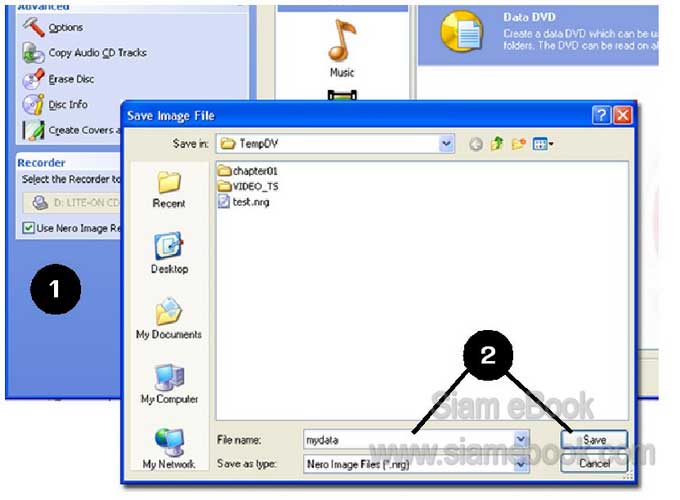Select the Music note icon
This screenshot has width=680, height=500.
(342, 41)
